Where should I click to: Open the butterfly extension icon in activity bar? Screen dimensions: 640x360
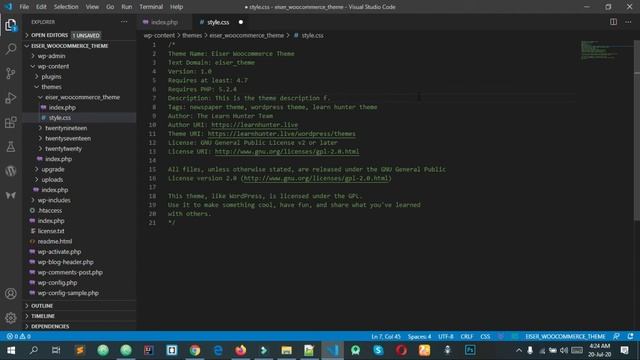click(11, 195)
